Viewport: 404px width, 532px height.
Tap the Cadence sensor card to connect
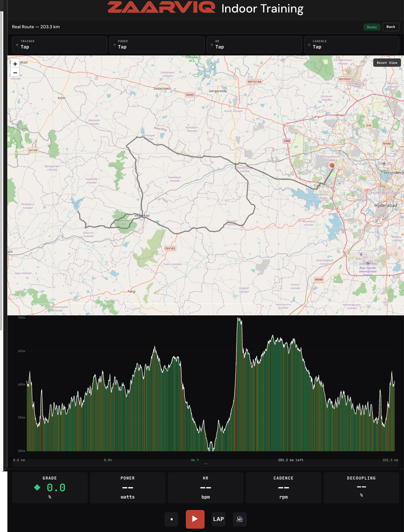click(351, 44)
